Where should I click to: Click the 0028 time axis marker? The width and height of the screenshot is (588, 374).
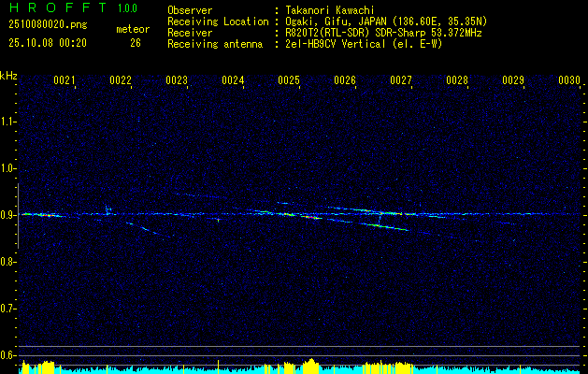pyautogui.click(x=457, y=79)
